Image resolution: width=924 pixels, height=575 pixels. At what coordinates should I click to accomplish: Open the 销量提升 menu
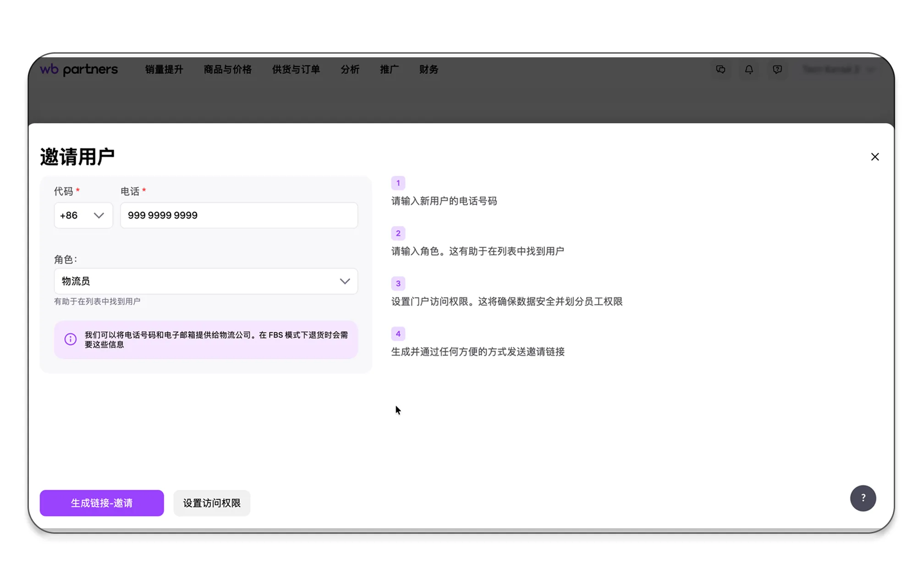point(164,69)
